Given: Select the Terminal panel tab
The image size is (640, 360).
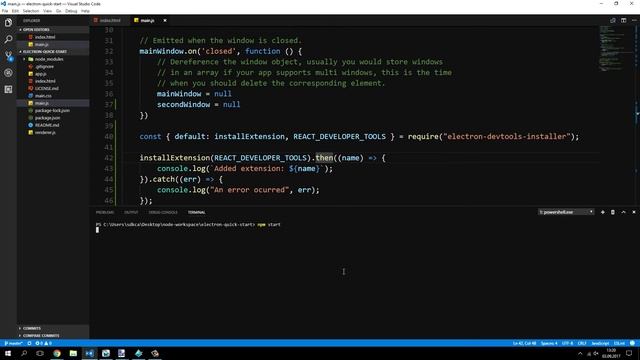Looking at the screenshot, I should pos(196,212).
